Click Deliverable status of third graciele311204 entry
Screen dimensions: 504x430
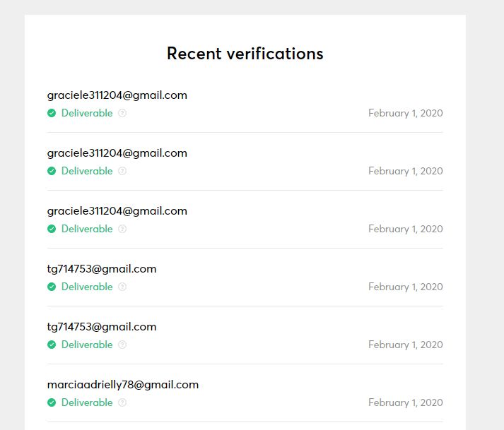[x=87, y=229]
